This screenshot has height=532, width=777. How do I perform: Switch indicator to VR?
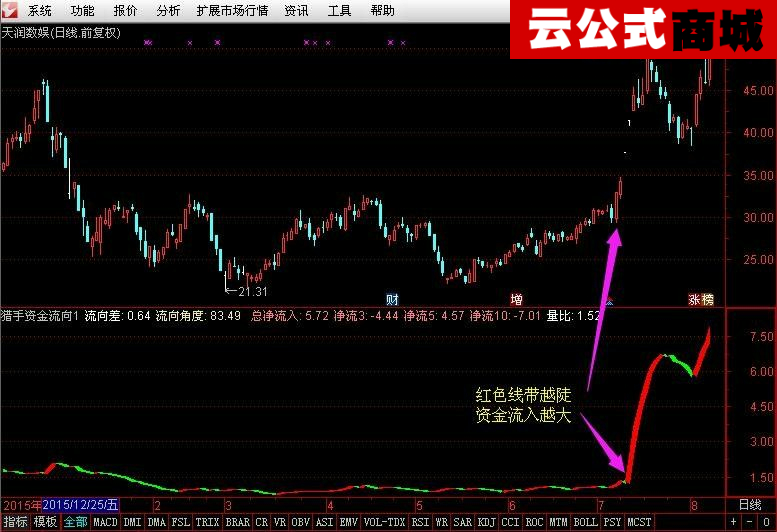(x=280, y=522)
